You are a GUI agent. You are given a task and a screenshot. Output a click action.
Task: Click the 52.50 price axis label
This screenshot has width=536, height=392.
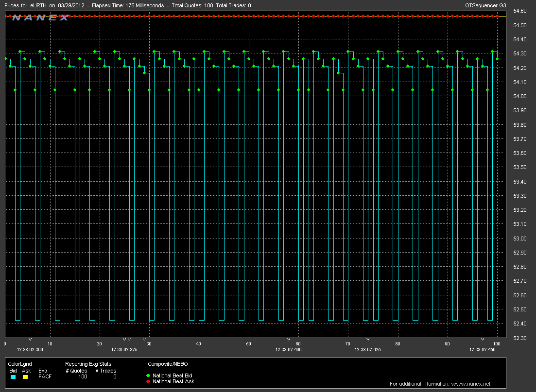(520, 309)
